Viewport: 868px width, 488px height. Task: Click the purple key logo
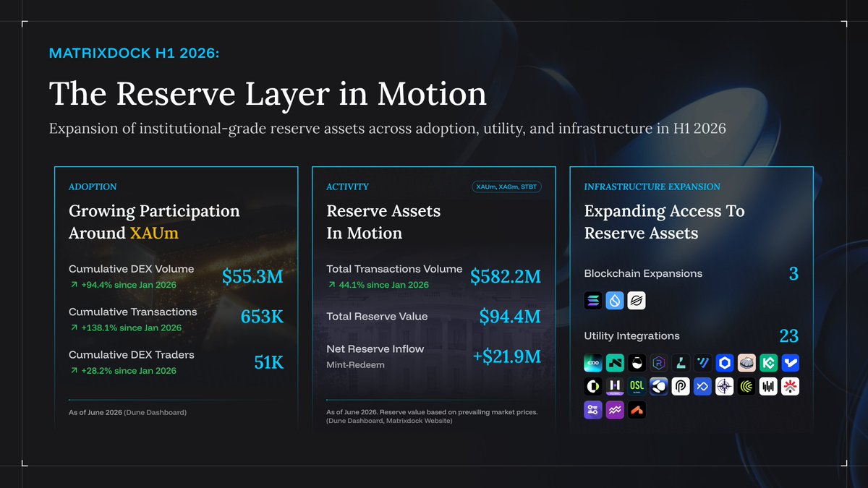coord(593,410)
